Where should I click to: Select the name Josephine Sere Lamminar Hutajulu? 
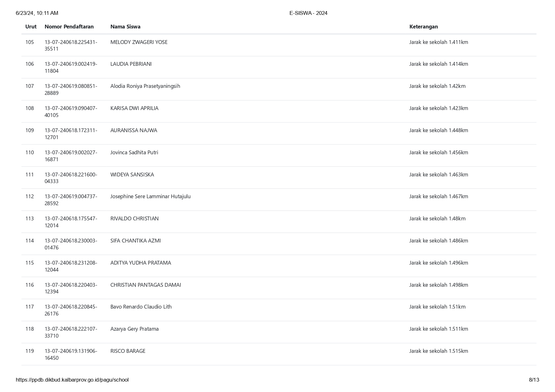pos(151,196)
